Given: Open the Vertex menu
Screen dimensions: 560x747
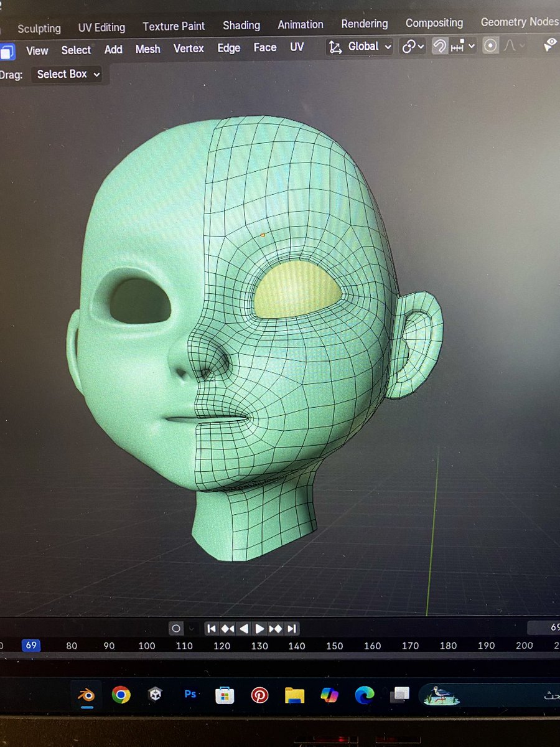Looking at the screenshot, I should [189, 49].
